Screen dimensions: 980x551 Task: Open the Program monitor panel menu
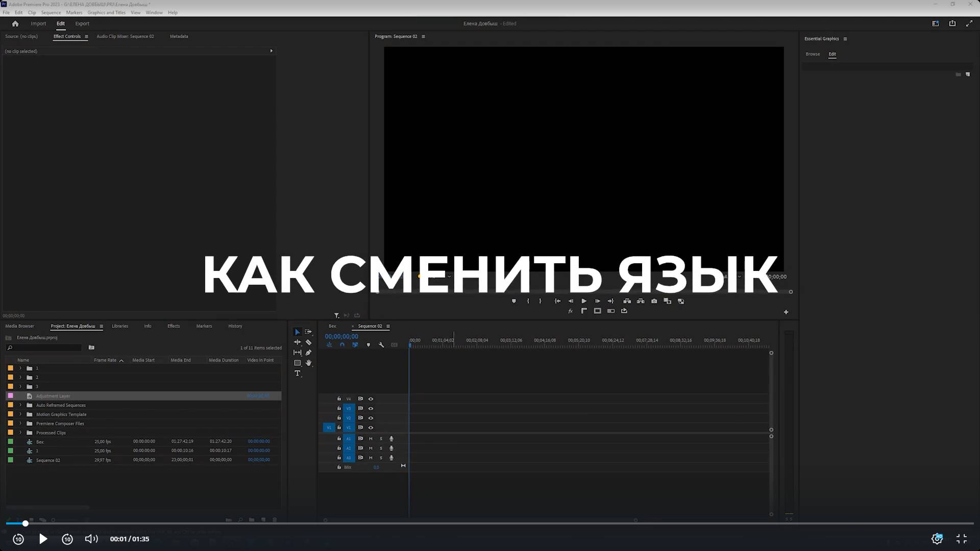[423, 37]
